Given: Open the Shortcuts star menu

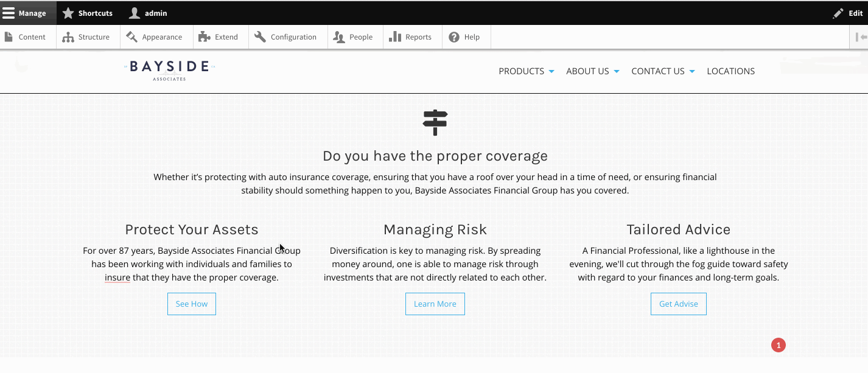Looking at the screenshot, I should [x=88, y=13].
